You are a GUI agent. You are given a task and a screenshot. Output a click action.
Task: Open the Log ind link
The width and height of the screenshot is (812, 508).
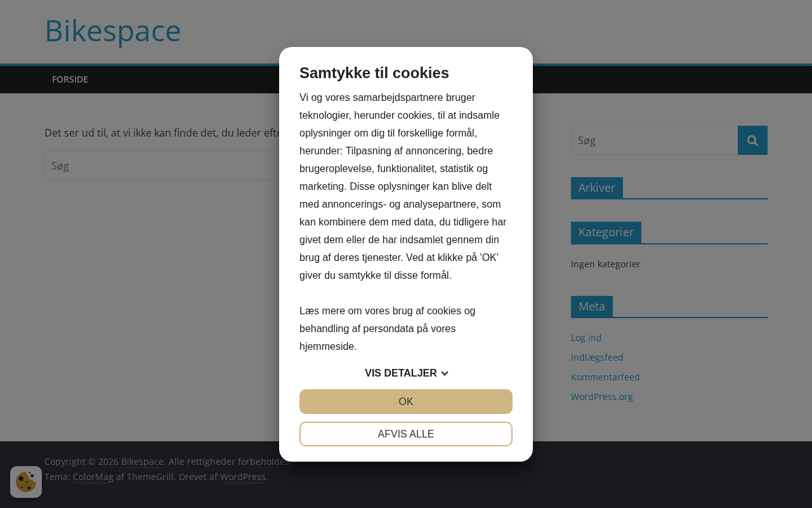click(x=586, y=338)
